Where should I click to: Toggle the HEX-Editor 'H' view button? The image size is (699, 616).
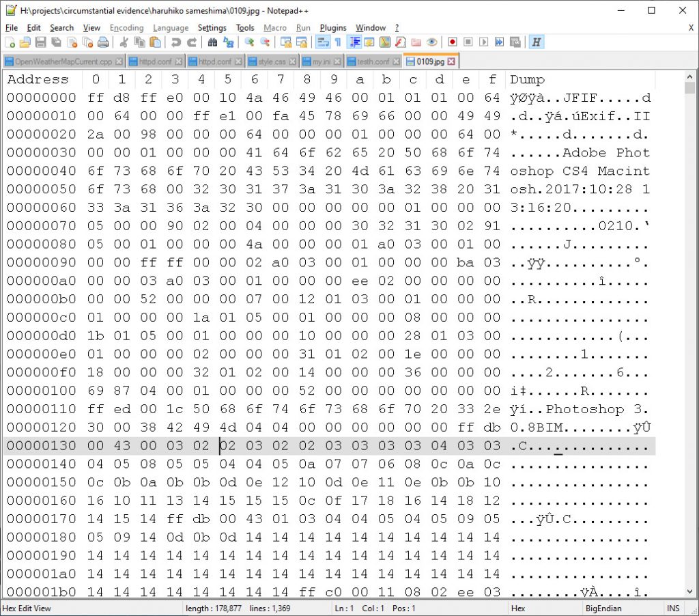pos(537,42)
